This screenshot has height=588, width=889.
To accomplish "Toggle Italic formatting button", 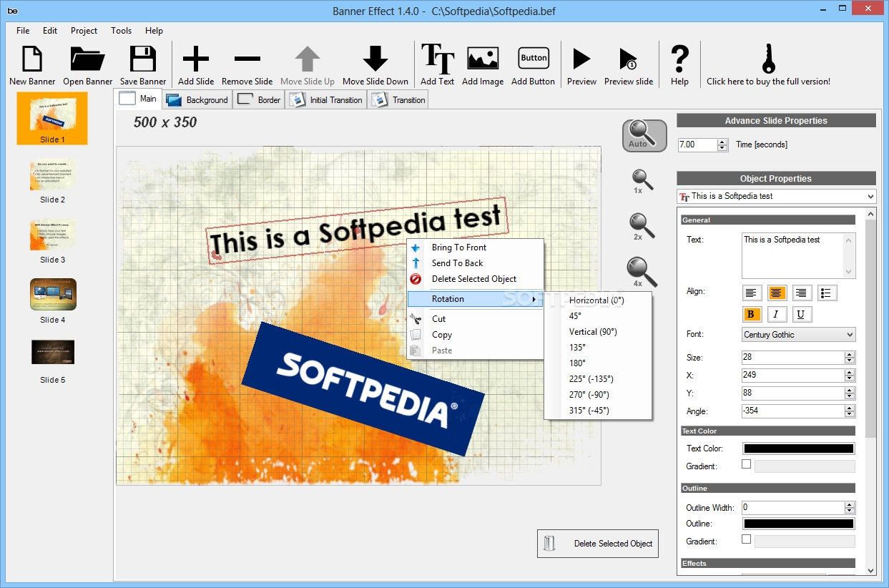I will [777, 314].
